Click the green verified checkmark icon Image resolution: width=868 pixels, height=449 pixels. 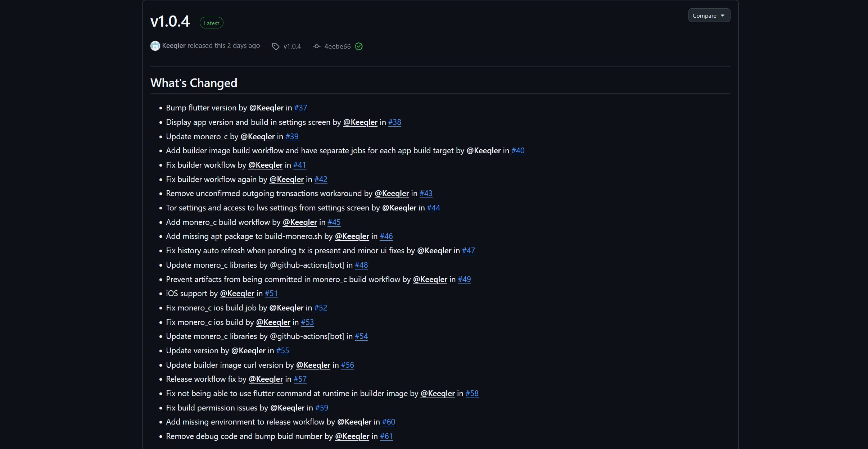[x=359, y=46]
